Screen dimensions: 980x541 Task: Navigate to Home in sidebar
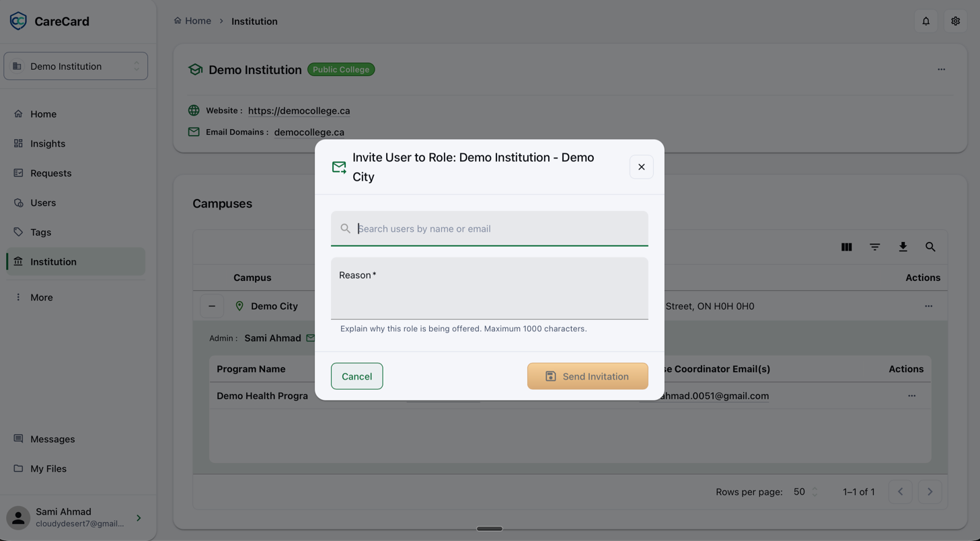[x=76, y=114]
